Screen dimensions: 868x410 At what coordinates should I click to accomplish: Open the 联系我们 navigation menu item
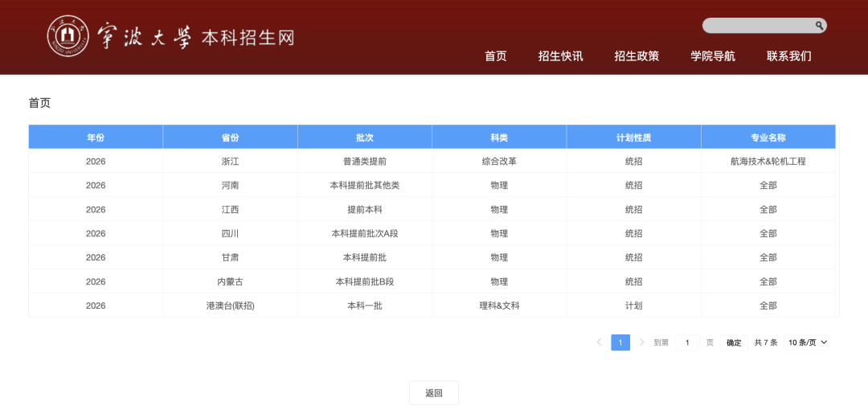(x=789, y=56)
